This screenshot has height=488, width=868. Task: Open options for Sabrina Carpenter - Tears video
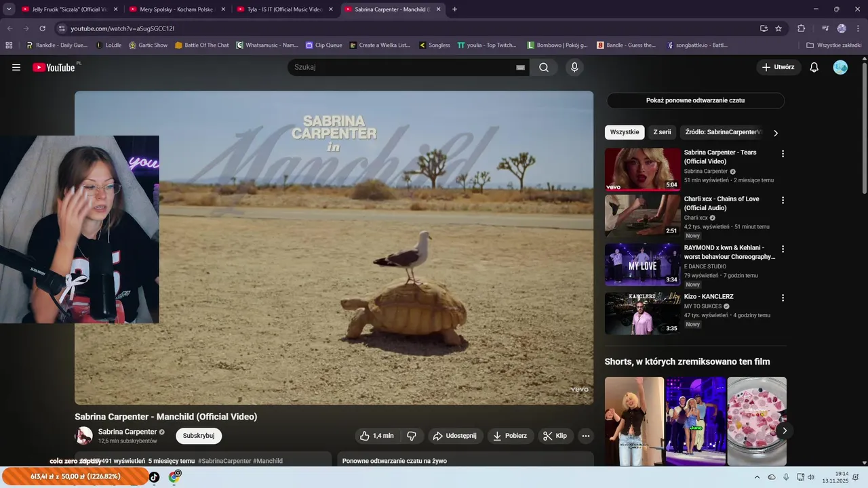(x=783, y=154)
